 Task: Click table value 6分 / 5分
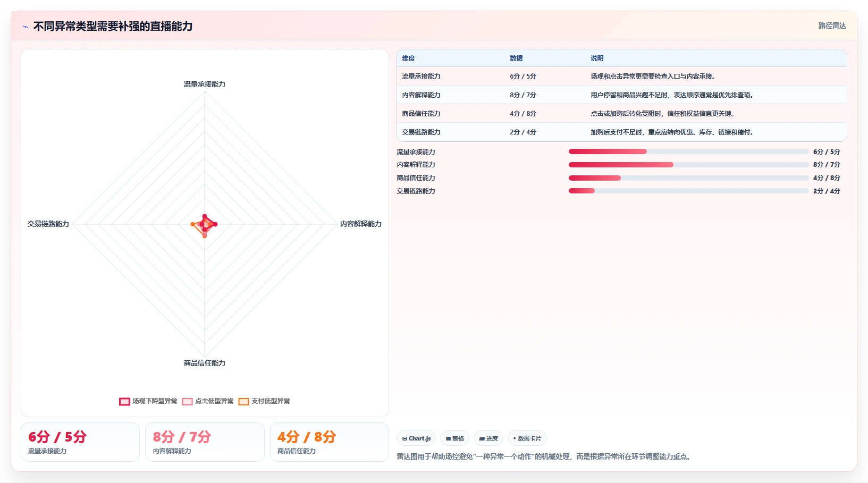tap(523, 77)
